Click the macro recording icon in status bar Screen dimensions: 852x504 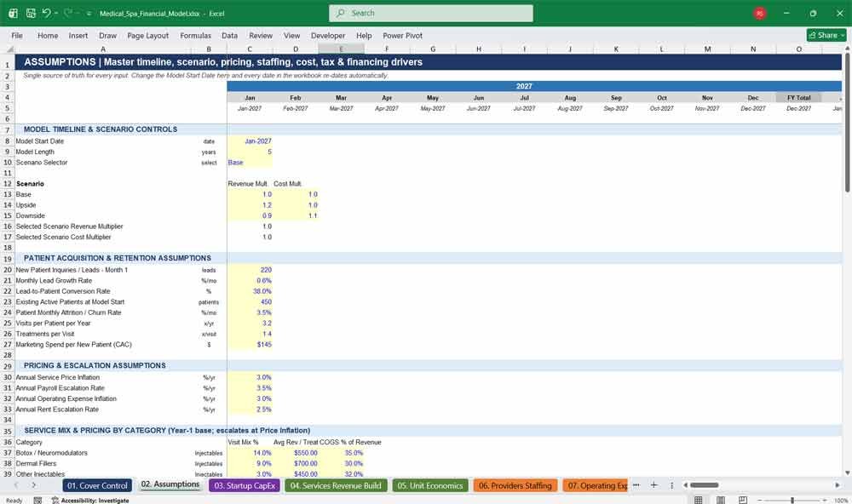(x=37, y=501)
